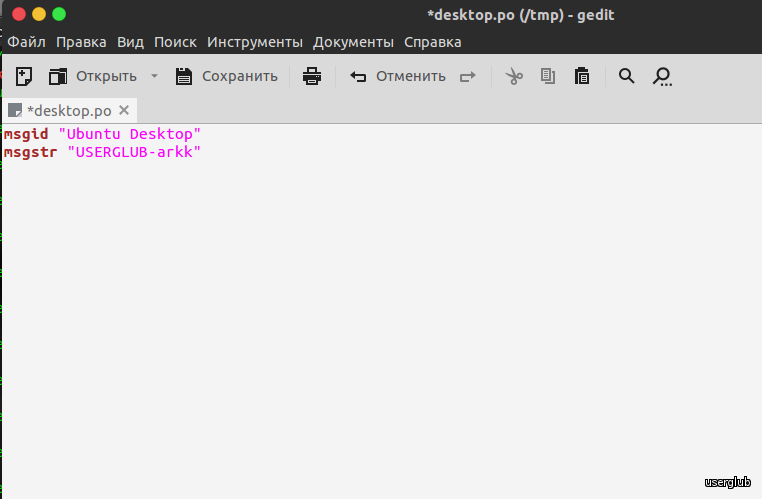Open the Инструменты menu

(x=255, y=42)
